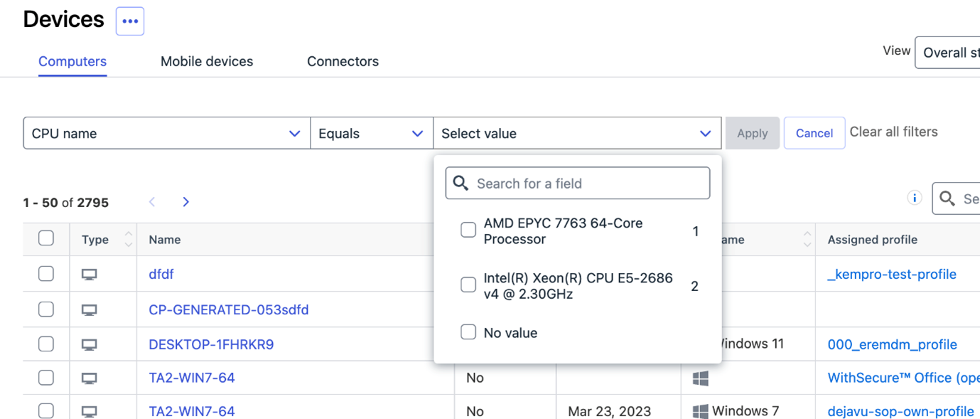This screenshot has width=980, height=419.
Task: Click the "Mar 23, 2023" date cell
Action: click(610, 411)
